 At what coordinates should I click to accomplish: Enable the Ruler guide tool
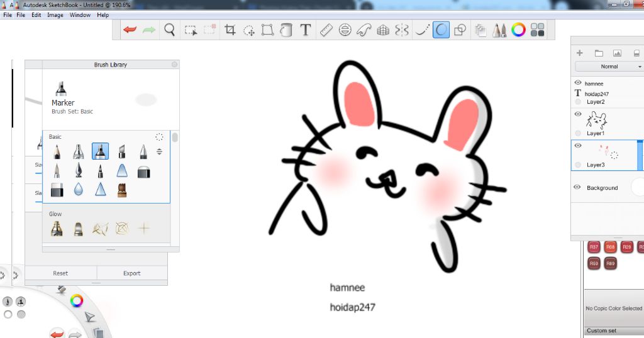[x=326, y=30]
